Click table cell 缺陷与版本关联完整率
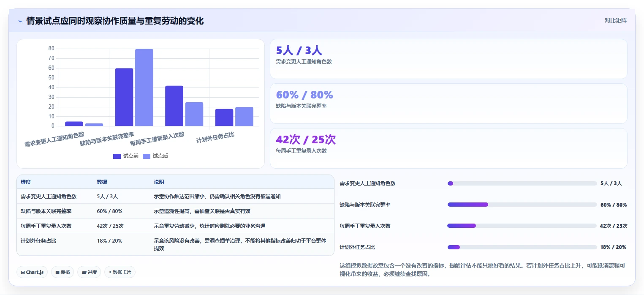 pyautogui.click(x=46, y=211)
